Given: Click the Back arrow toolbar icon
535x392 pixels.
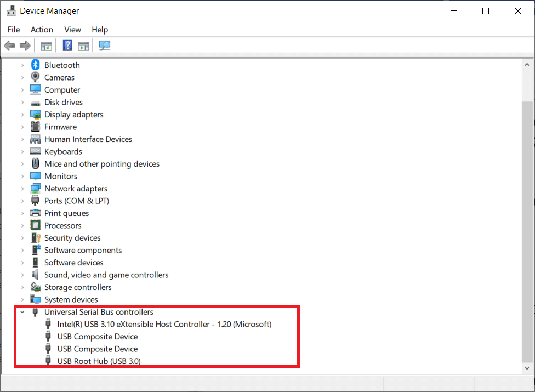Looking at the screenshot, I should [9, 46].
